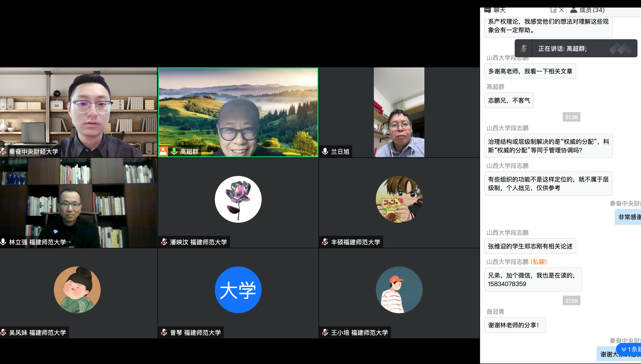
Task: Click 王小培's muted microphone icon
Action: point(325,332)
